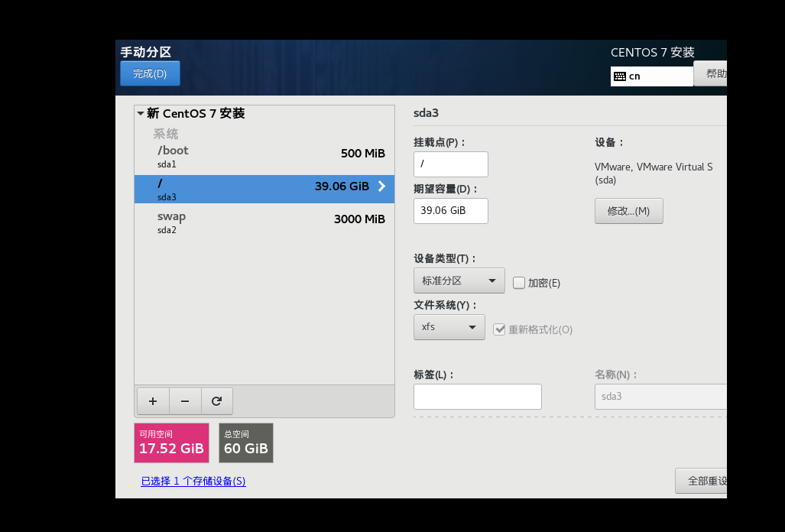Click the keyboard layout icon next to cn
This screenshot has height=532, width=785.
(x=620, y=76)
